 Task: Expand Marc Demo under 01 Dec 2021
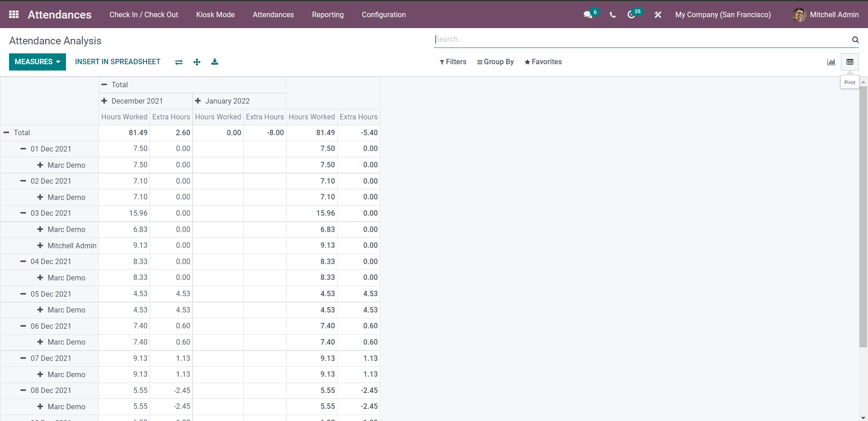49,166
